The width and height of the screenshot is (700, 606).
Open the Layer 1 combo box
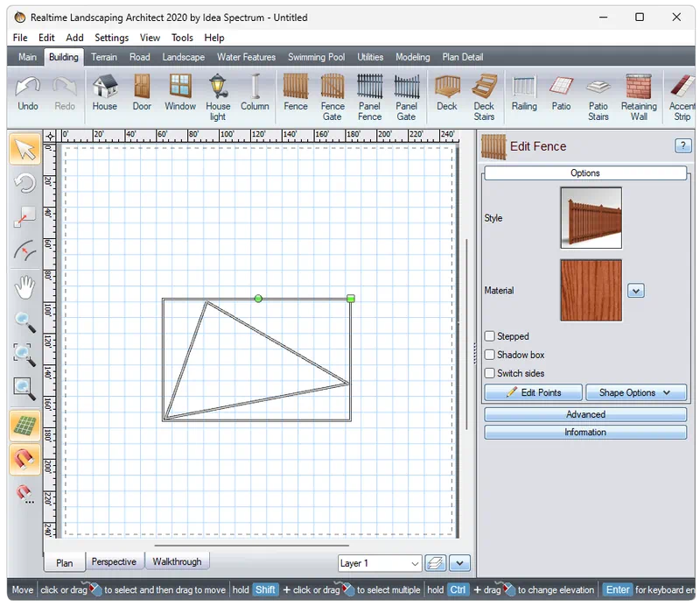click(x=380, y=563)
